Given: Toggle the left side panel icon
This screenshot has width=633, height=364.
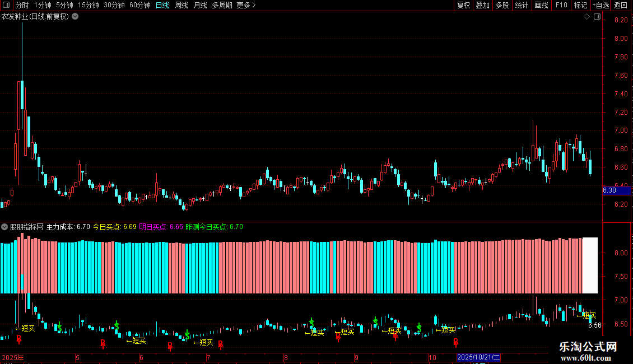Looking at the screenshot, I should pyautogui.click(x=6, y=5).
